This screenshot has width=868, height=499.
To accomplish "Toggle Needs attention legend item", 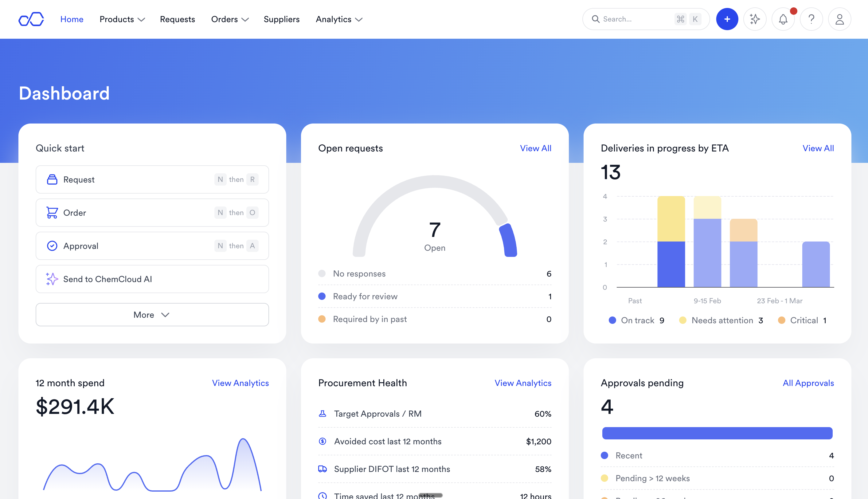I will point(721,320).
